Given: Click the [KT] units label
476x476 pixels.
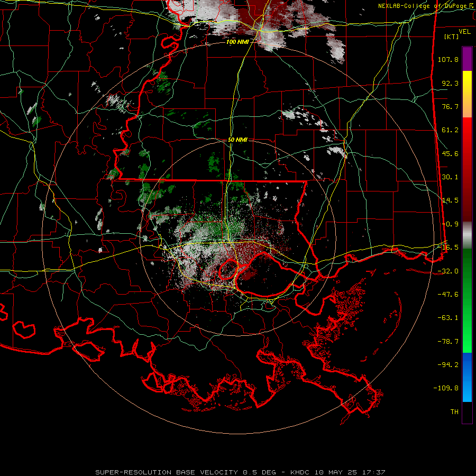Looking at the screenshot, I should click(x=452, y=36).
